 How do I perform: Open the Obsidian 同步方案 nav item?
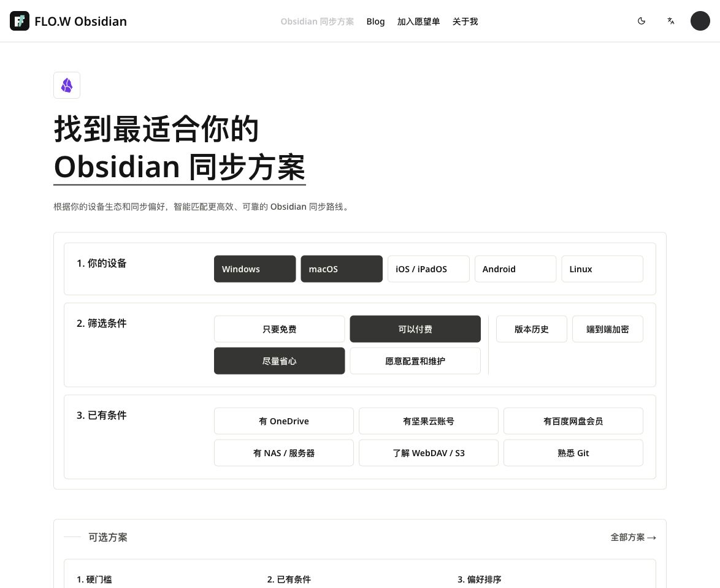point(317,21)
